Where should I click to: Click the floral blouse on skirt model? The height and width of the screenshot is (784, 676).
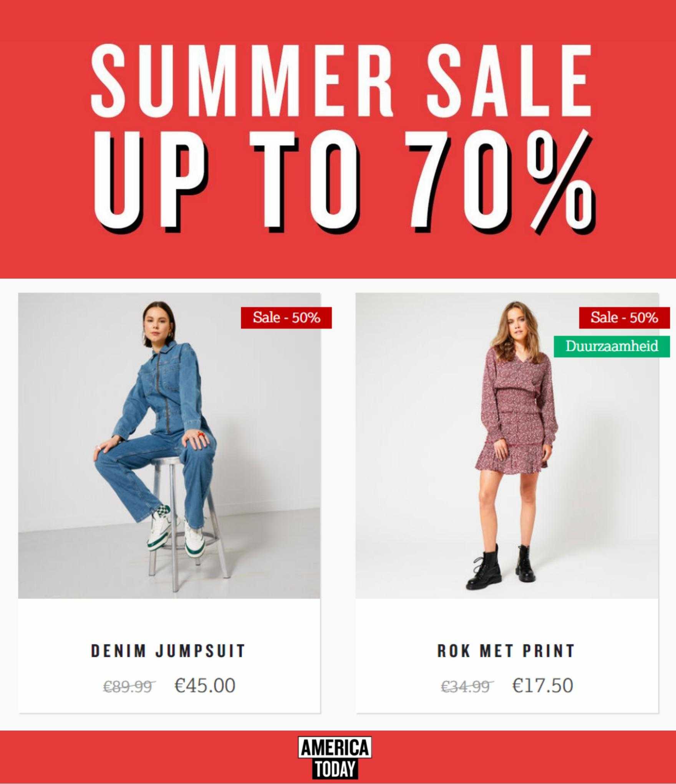(x=517, y=388)
